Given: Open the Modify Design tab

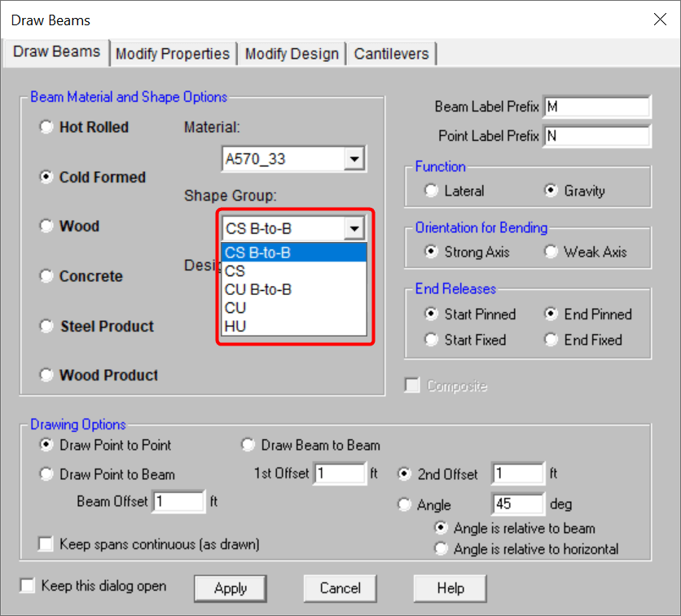Looking at the screenshot, I should (292, 54).
